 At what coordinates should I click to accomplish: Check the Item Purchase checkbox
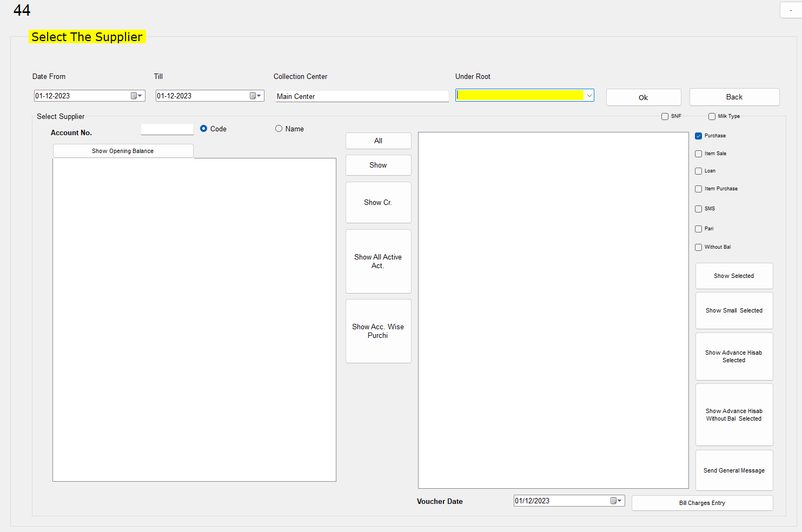(x=698, y=189)
